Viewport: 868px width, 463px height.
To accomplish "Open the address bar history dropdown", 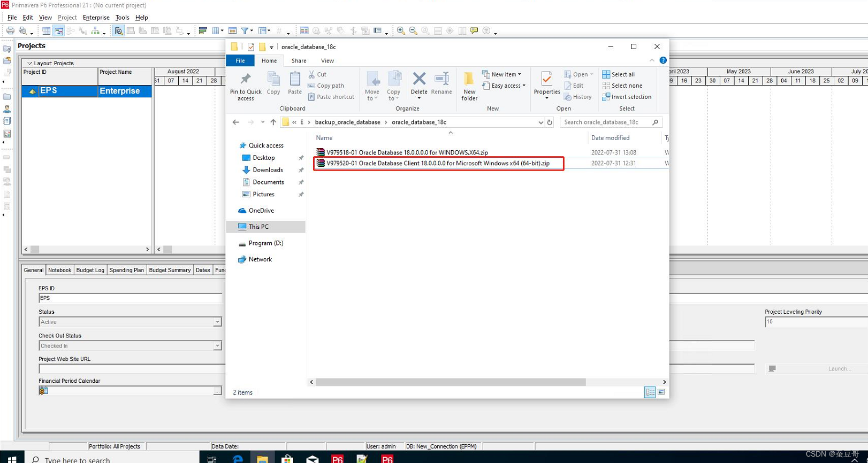I will pos(540,122).
